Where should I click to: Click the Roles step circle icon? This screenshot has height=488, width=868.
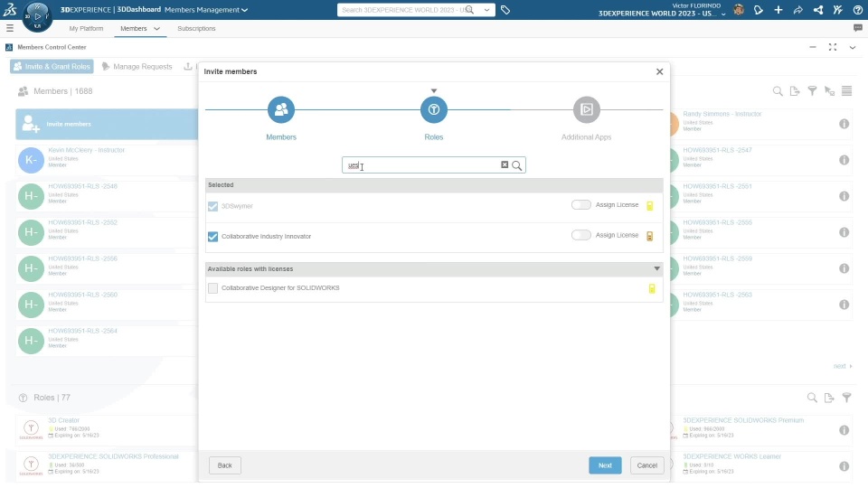(433, 109)
